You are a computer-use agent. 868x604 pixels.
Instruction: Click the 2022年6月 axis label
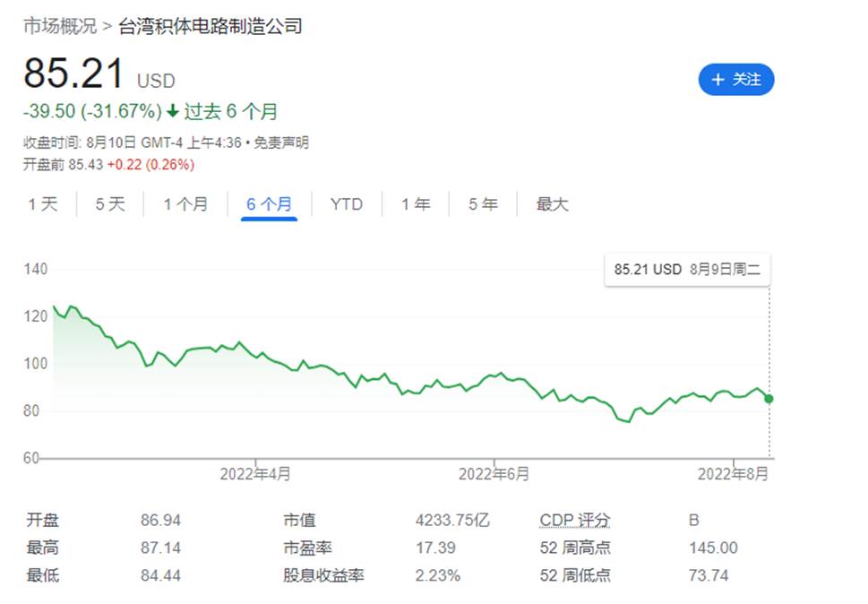(494, 474)
